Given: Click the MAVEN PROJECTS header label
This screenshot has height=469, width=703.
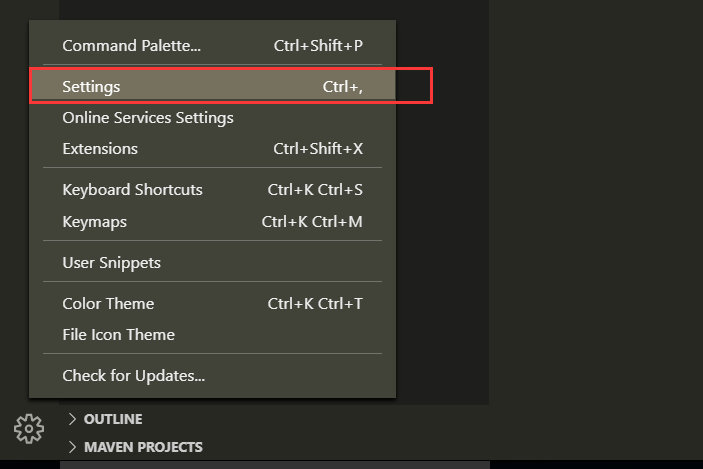Looking at the screenshot, I should click(143, 447).
